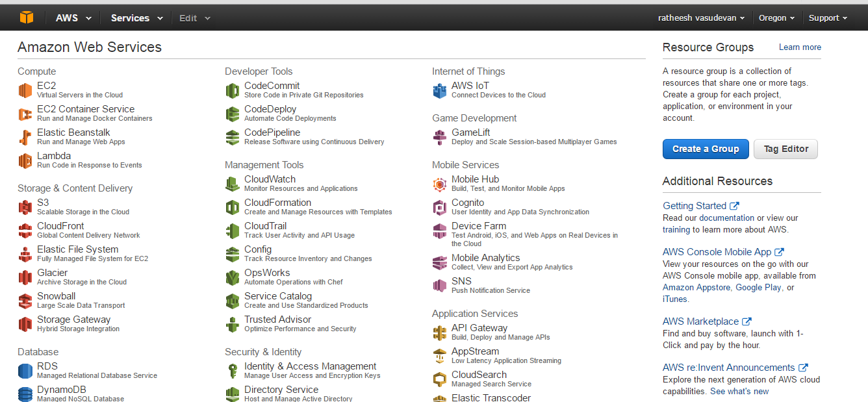Viewport: 868px width, 402px height.
Task: Open the Services dropdown menu
Action: point(136,18)
